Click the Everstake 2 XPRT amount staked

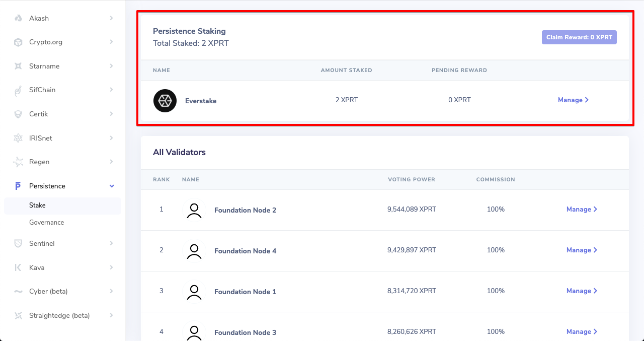click(347, 100)
